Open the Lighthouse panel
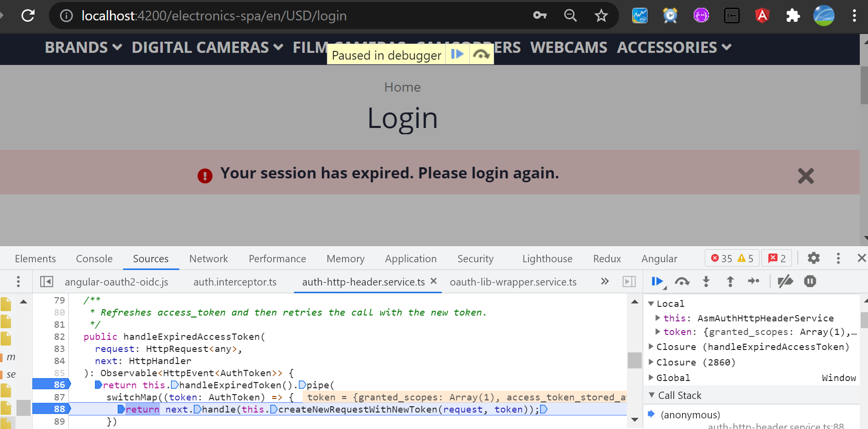Image resolution: width=868 pixels, height=429 pixels. 547,259
